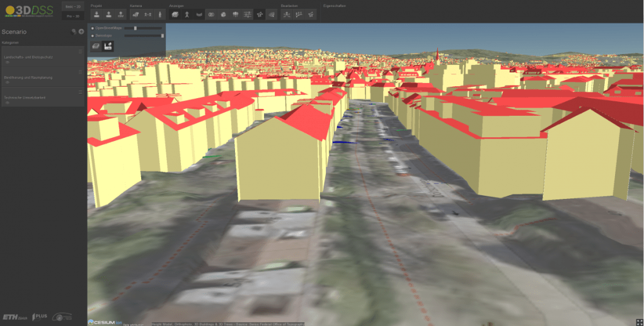Open the menu for Technische Umsetzbarkeit category

[x=81, y=92]
